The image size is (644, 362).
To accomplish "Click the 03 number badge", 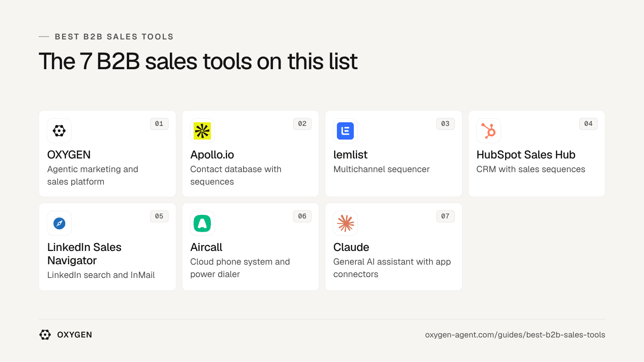I will 446,124.
